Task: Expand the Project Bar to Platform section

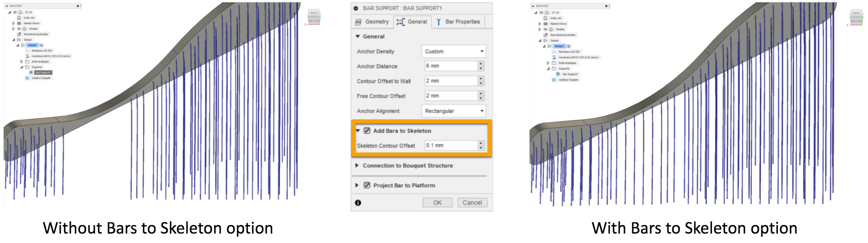Action: tap(357, 185)
